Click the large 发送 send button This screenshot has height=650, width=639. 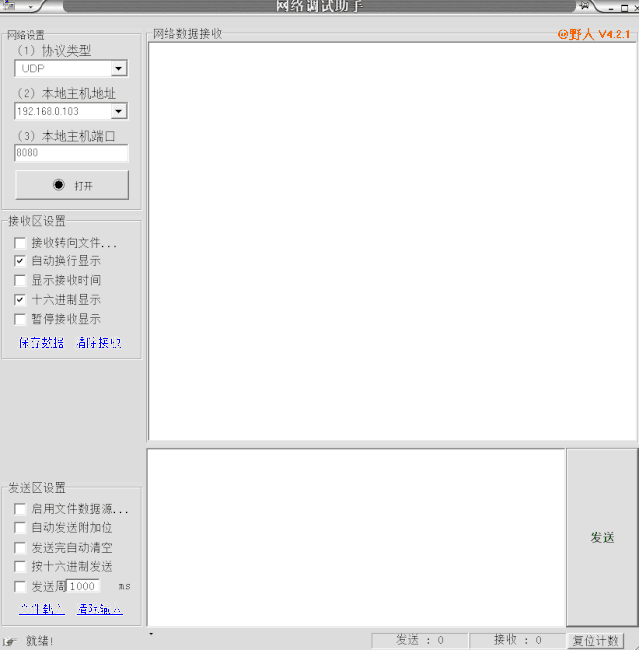tap(602, 537)
